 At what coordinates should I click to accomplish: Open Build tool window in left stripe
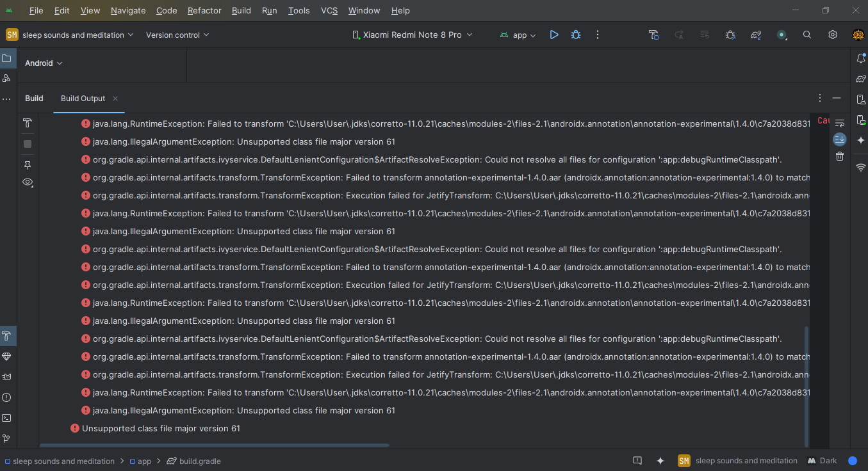click(x=6, y=335)
